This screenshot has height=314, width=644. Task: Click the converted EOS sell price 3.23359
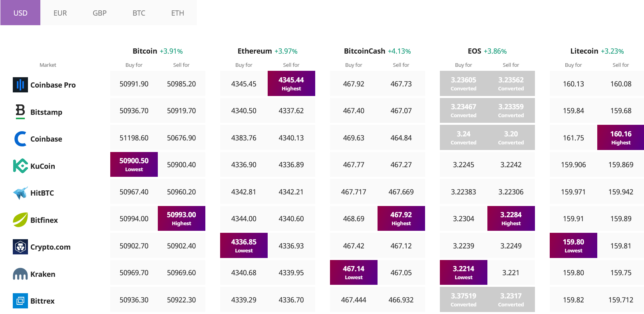(x=511, y=110)
